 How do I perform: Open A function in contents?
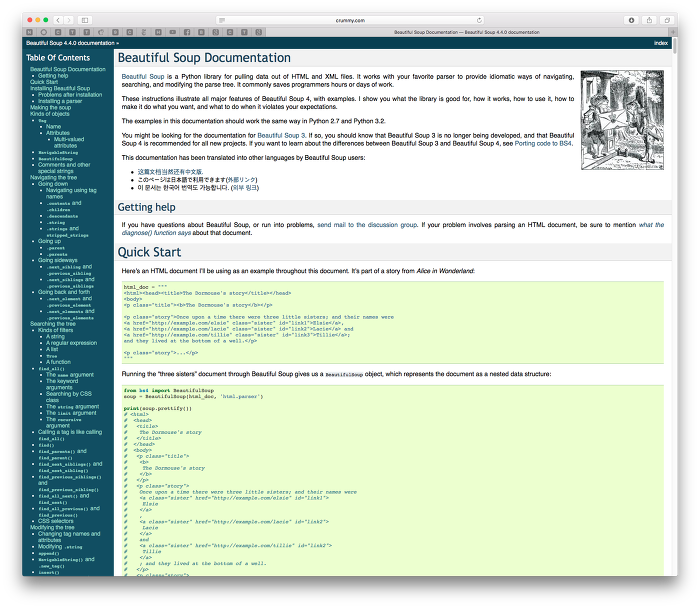[58, 362]
